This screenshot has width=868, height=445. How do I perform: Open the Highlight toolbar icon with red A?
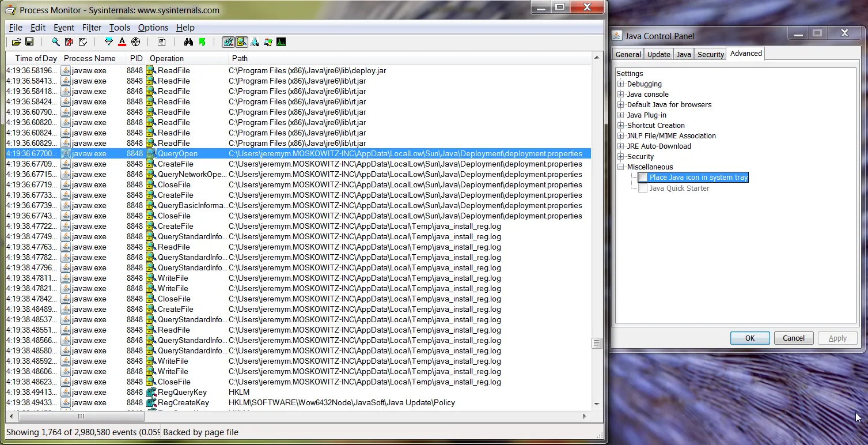point(122,42)
